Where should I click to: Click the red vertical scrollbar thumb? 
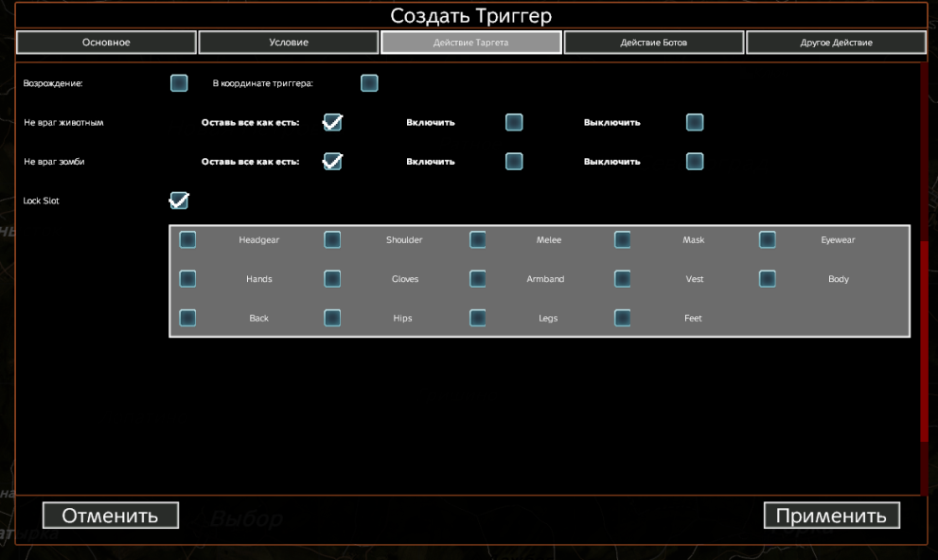click(925, 341)
